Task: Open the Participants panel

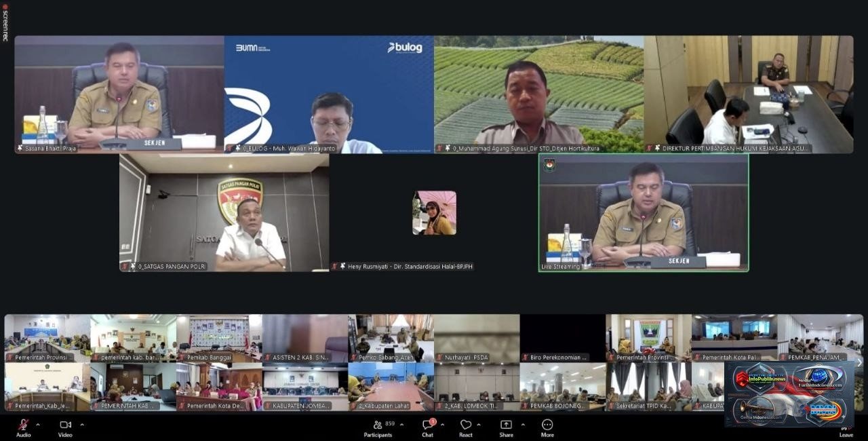Action: click(x=378, y=427)
